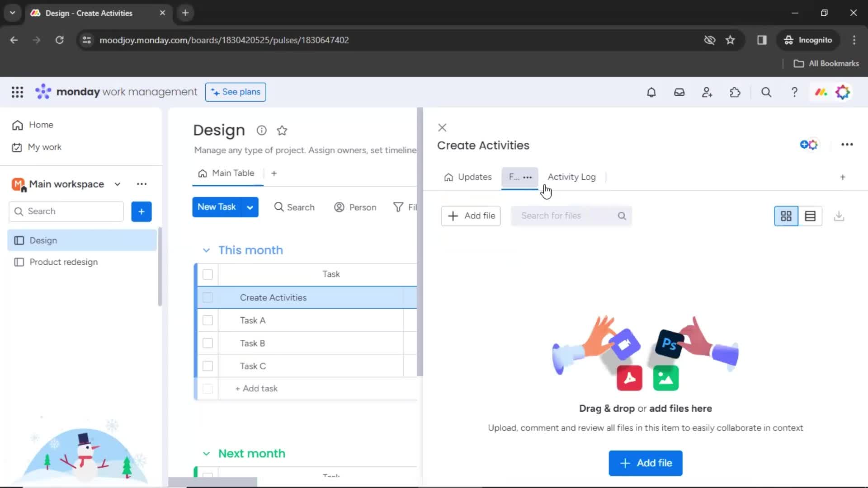Click the list view icon
Screen dimensions: 868x488
810,216
